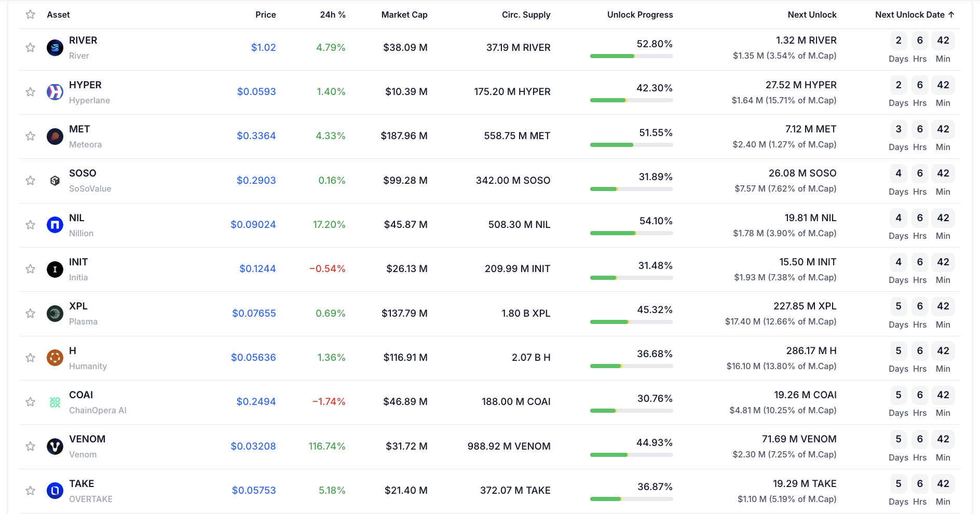Star the INIT asset row
980x514 pixels.
click(x=31, y=269)
